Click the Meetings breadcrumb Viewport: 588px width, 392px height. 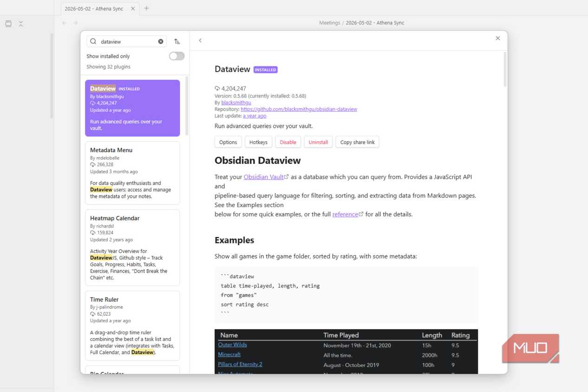[x=329, y=23]
